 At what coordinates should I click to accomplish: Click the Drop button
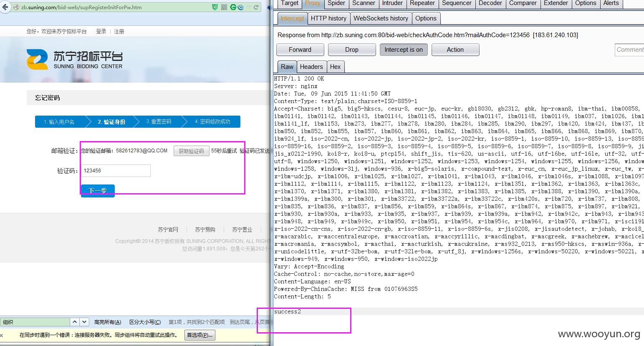pyautogui.click(x=352, y=50)
